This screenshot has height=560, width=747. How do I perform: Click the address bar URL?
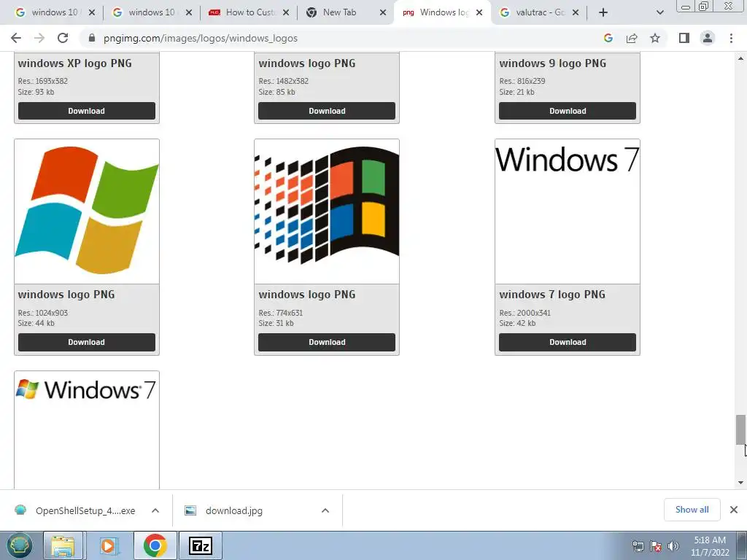point(200,38)
